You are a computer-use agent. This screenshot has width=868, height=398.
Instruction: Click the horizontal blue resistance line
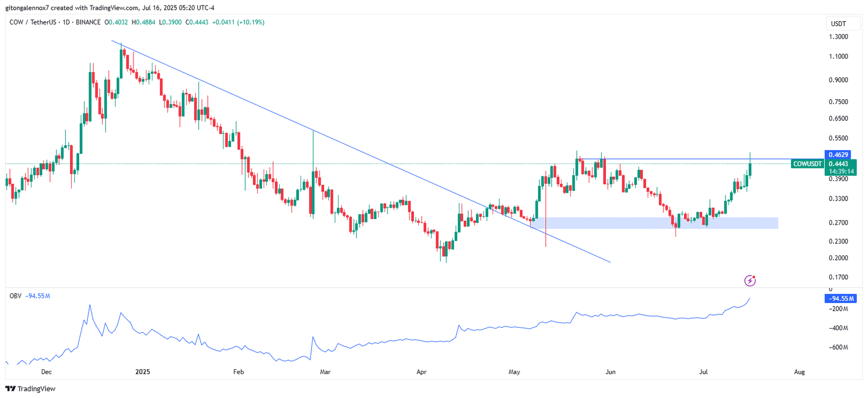click(x=678, y=159)
